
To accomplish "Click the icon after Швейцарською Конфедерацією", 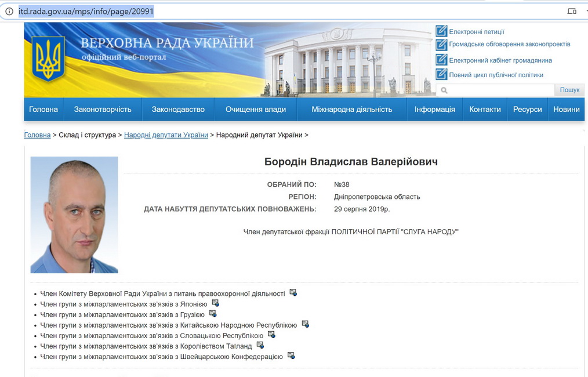I will (x=291, y=356).
